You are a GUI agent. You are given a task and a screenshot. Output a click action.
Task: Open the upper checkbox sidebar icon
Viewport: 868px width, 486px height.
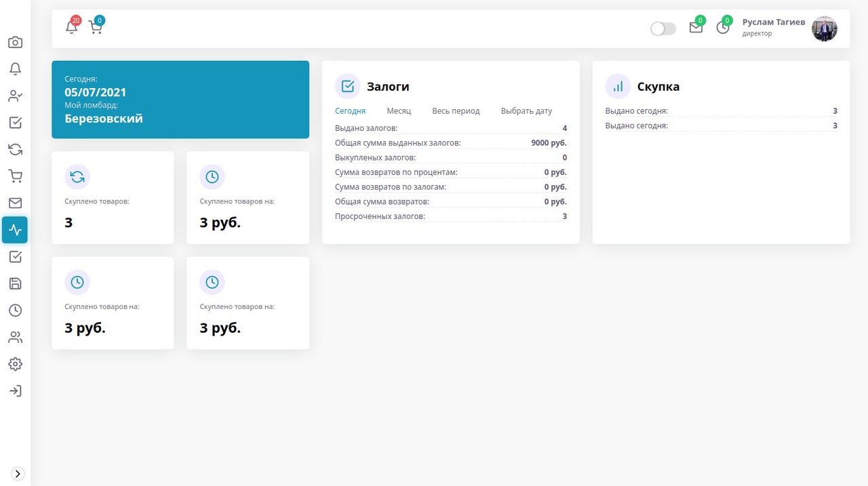point(15,123)
